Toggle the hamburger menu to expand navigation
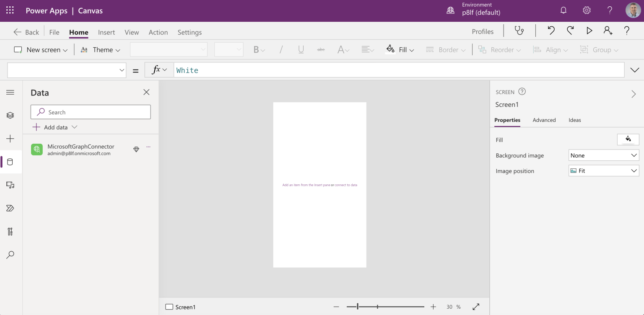The height and width of the screenshot is (315, 644). 10,92
